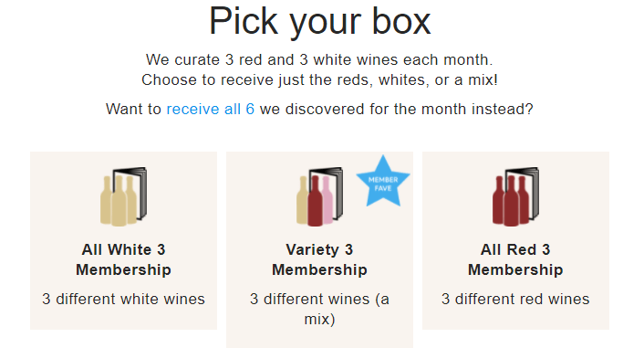The width and height of the screenshot is (644, 348).
Task: Choose the Variety 3 Membership card
Action: tap(319, 249)
